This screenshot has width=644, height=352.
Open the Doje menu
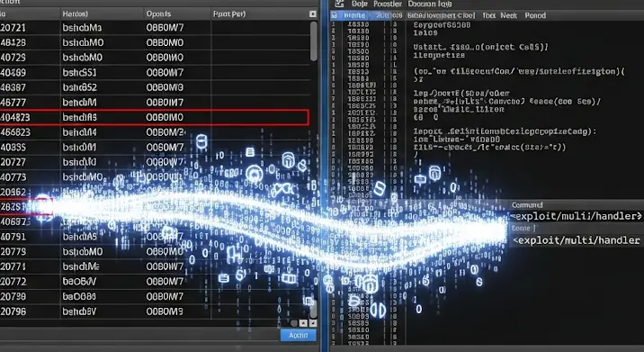pos(360,4)
